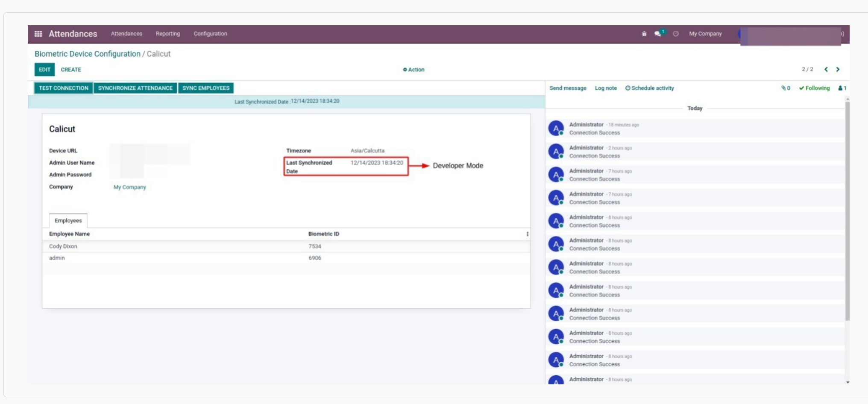Select the admin employee row
The width and height of the screenshot is (868, 404).
pos(286,258)
